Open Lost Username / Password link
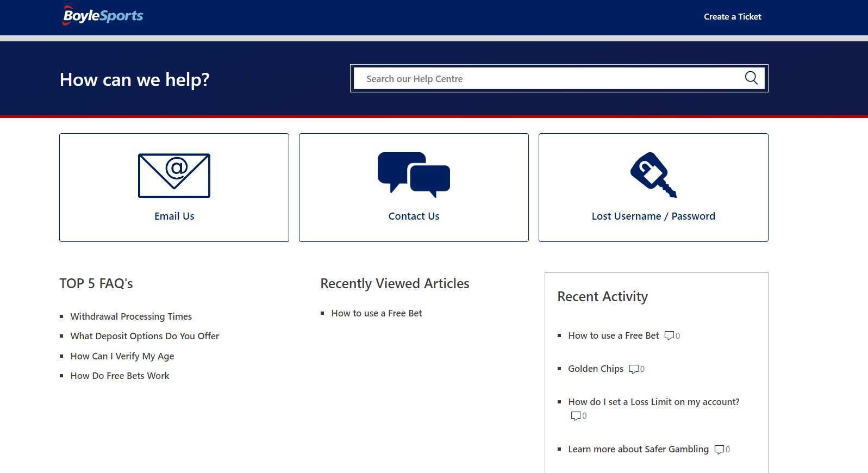Screen dimensions: 868x473 (x=653, y=216)
